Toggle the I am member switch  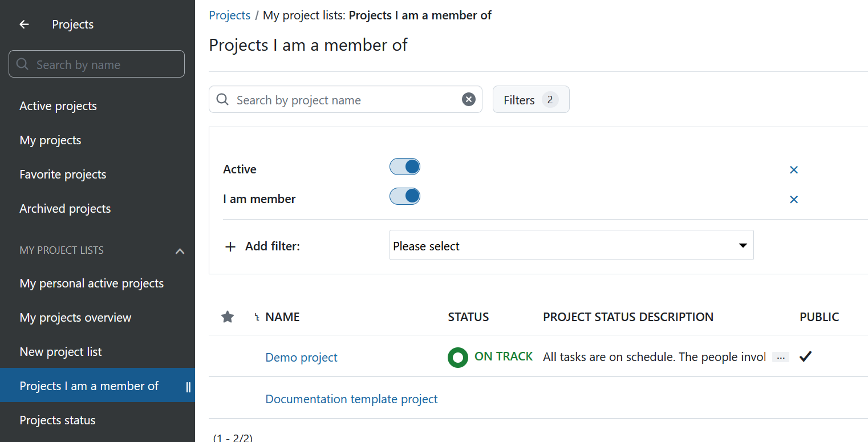pos(405,197)
